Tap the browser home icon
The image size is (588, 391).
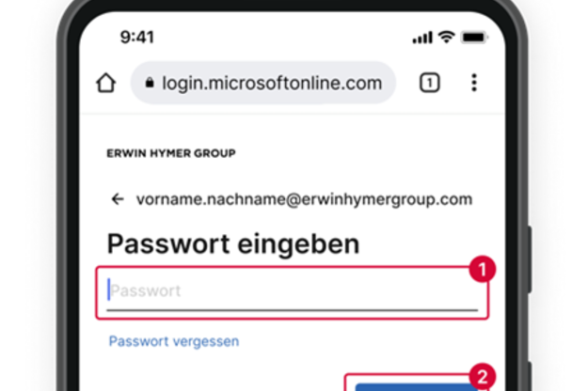tap(105, 83)
